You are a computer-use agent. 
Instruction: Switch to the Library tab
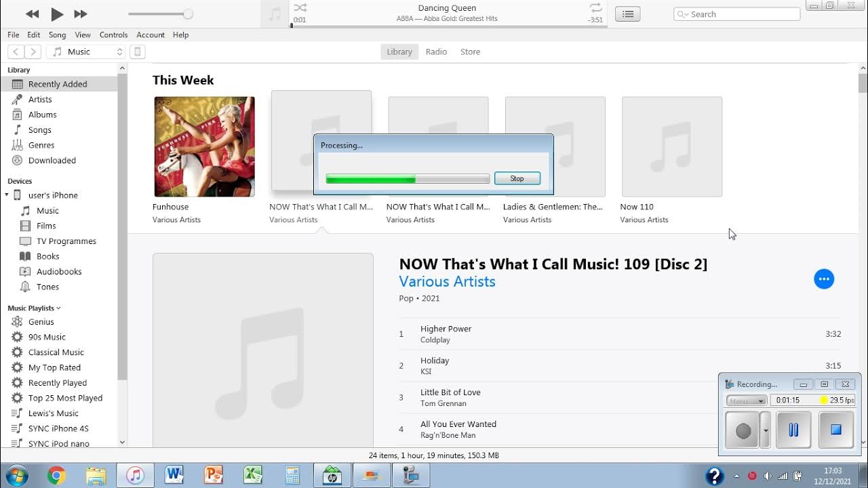pos(399,52)
